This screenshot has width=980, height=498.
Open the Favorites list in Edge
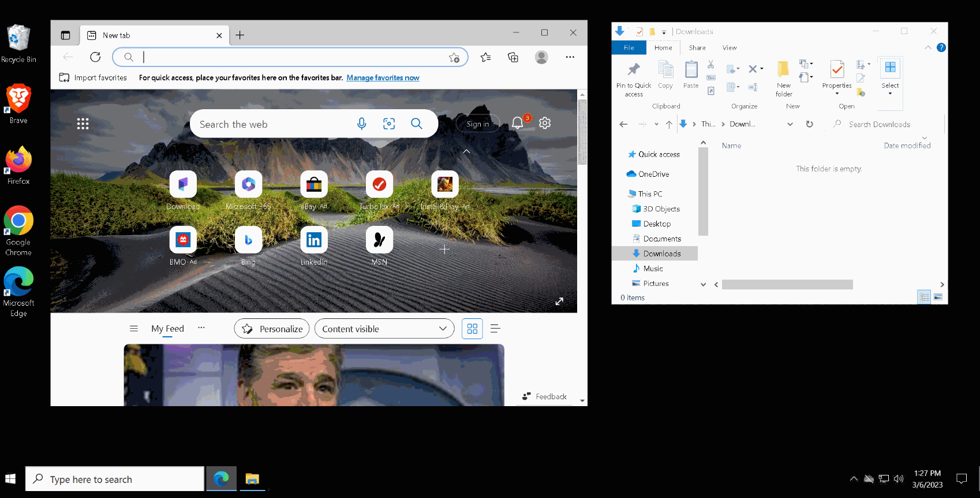point(485,57)
